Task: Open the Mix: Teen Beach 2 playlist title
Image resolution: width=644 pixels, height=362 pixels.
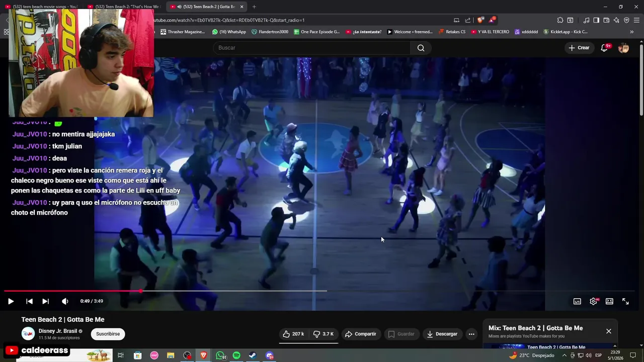Action: pyautogui.click(x=535, y=328)
